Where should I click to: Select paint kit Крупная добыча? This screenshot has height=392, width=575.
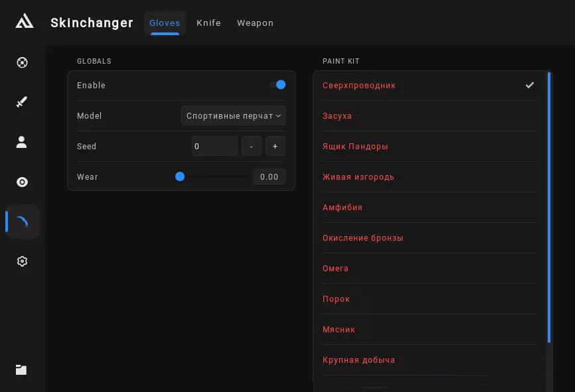(x=429, y=359)
